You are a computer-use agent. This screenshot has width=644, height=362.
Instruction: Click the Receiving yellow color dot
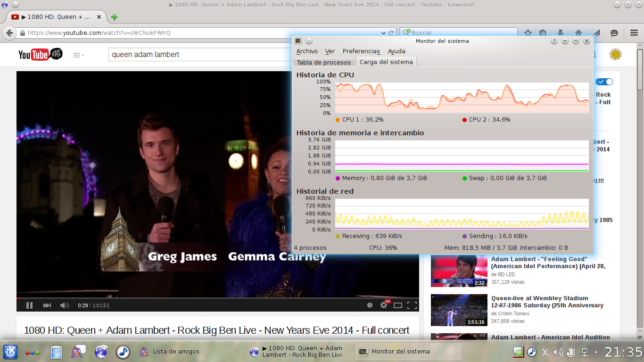pos(338,236)
